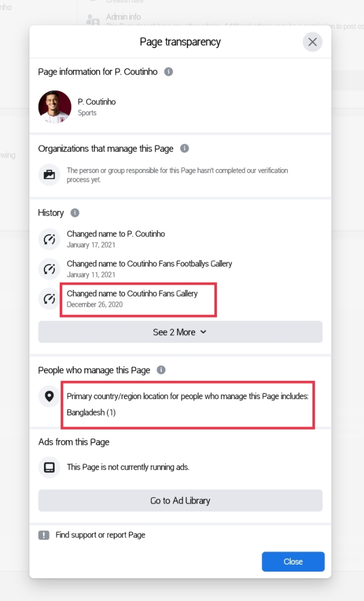Click info icon next to History heading
Screen dimensions: 364x601
75,212
